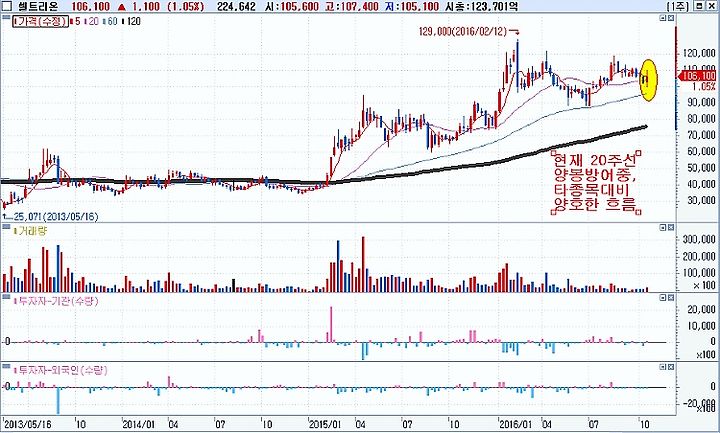Select the 투자자-외국인(수량) indicator label

61,371
